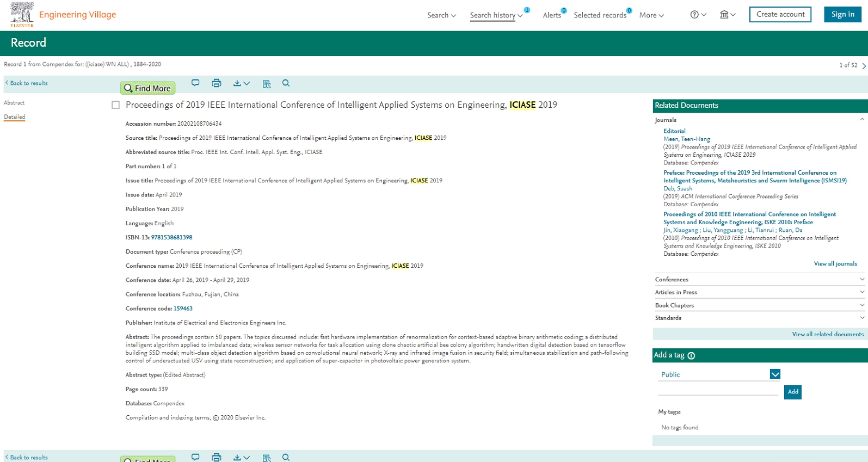The image size is (868, 462).
Task: Click the info icon beside Add a tag
Action: [691, 356]
